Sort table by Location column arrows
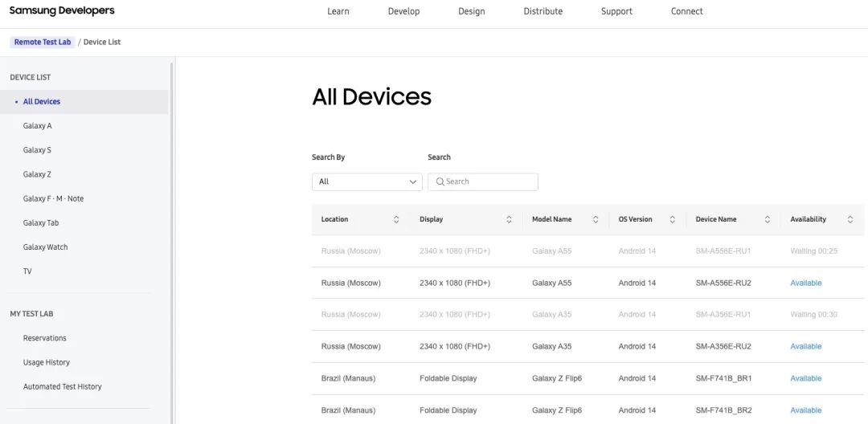 (x=396, y=219)
